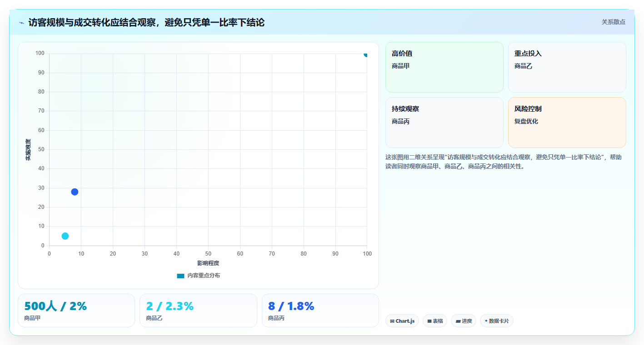Viewport: 644px width, 345px height.
Task: Open the 风险控制 复盘优化 card
Action: [567, 123]
